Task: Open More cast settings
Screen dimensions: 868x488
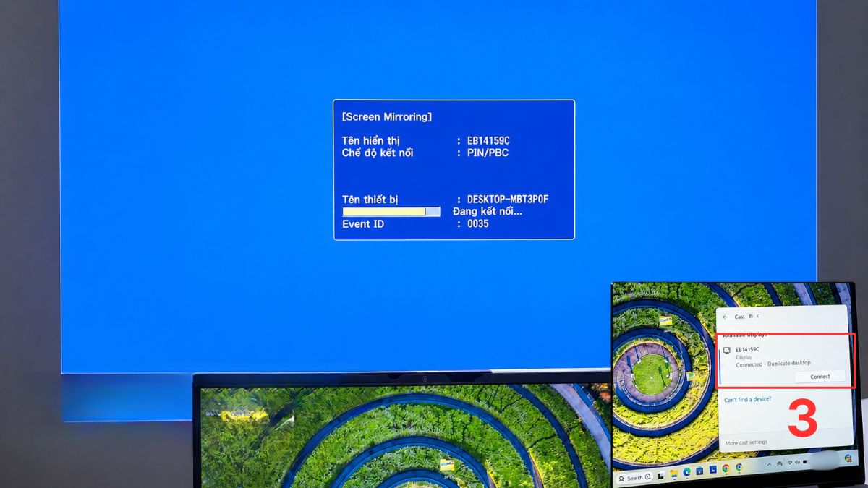Action: pyautogui.click(x=746, y=442)
